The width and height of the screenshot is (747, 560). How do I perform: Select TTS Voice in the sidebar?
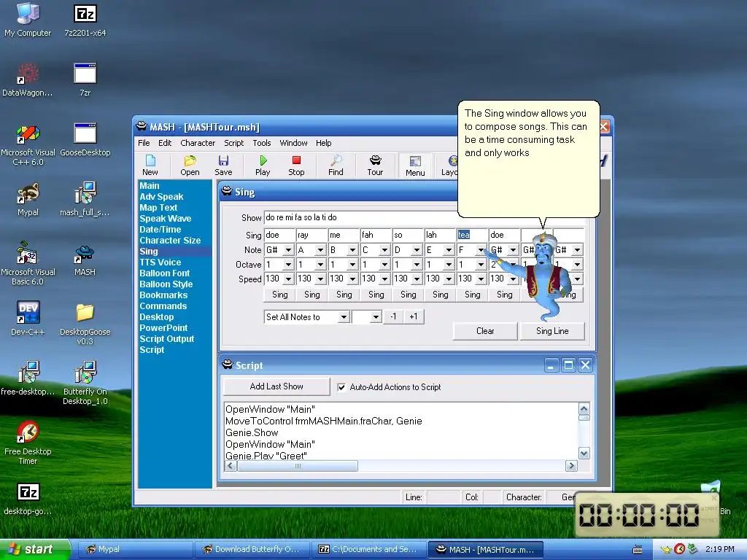[160, 262]
